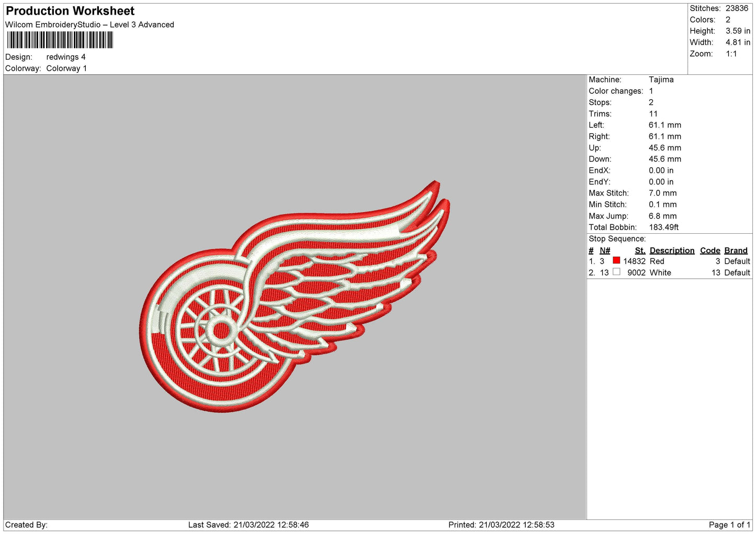Click the Color changes value 1

(x=651, y=91)
